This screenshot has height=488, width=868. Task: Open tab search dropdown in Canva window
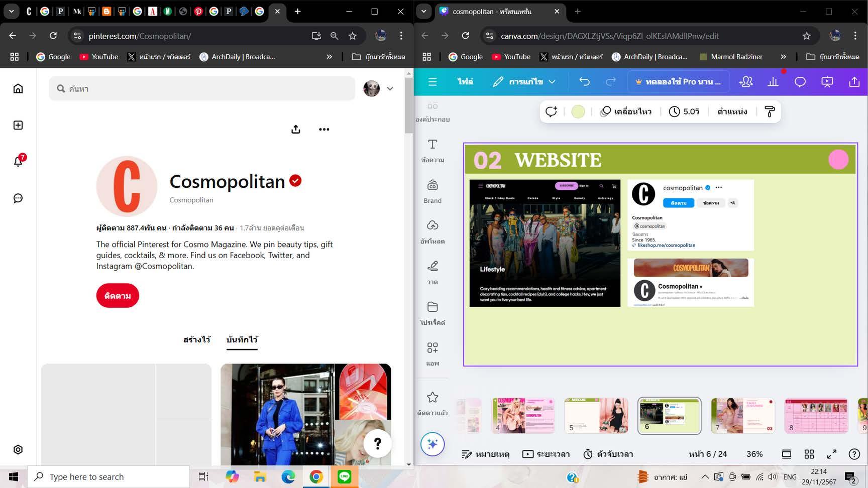[x=423, y=11]
